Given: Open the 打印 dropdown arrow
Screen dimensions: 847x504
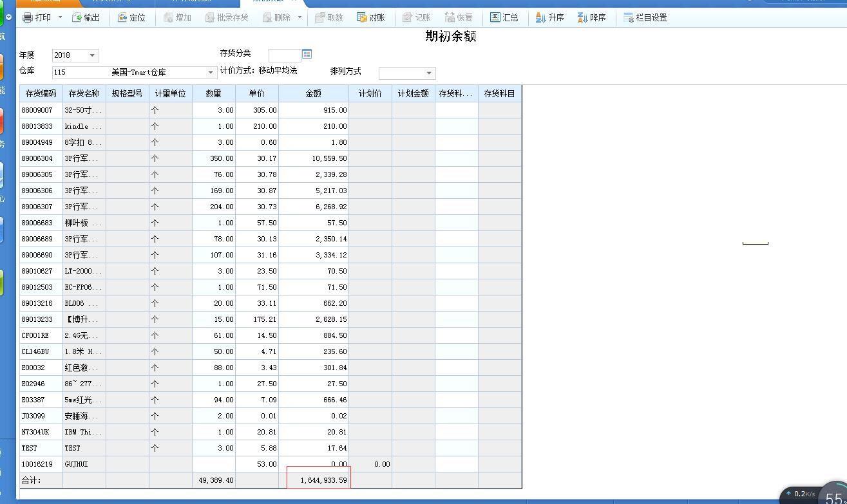Looking at the screenshot, I should point(60,17).
